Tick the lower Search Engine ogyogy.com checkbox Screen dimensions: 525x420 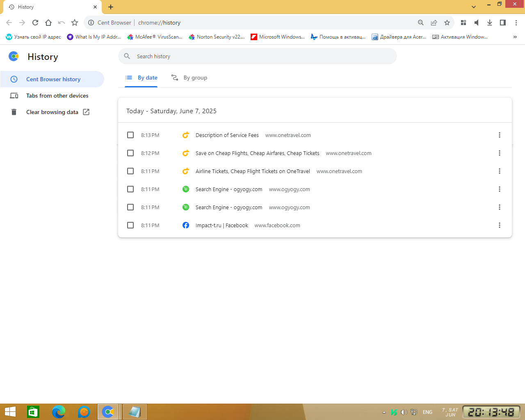(130, 207)
